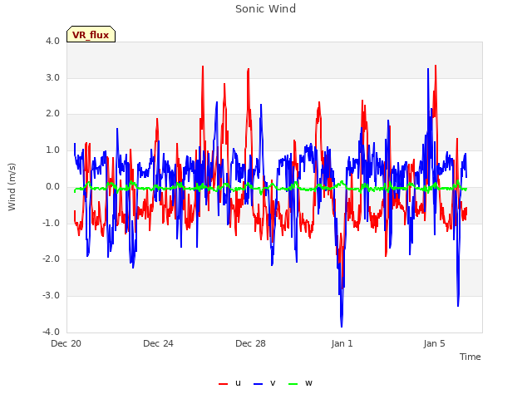Click the 1.0 y-axis label
The image size is (532, 399).
(52, 150)
